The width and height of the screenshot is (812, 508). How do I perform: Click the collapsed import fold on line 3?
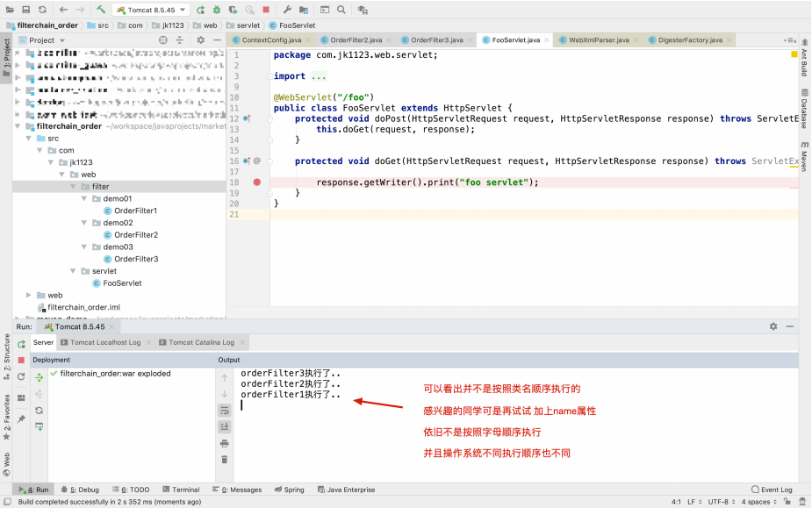pos(319,76)
